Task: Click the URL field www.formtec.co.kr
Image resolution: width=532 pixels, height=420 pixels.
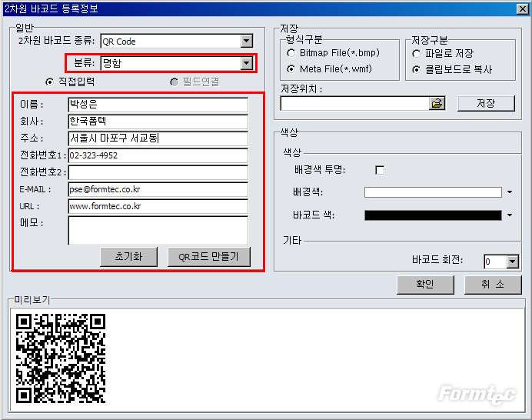Action: tap(158, 206)
